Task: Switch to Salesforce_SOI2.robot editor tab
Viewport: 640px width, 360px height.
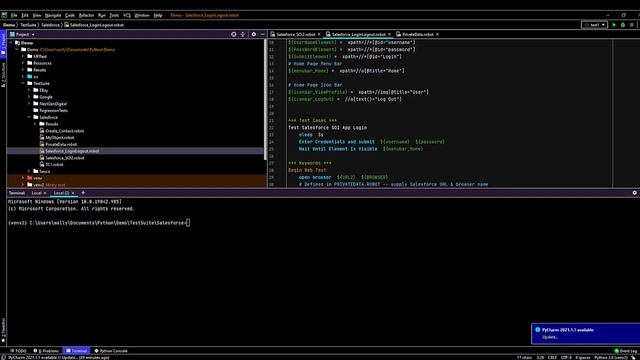Action: pyautogui.click(x=296, y=34)
